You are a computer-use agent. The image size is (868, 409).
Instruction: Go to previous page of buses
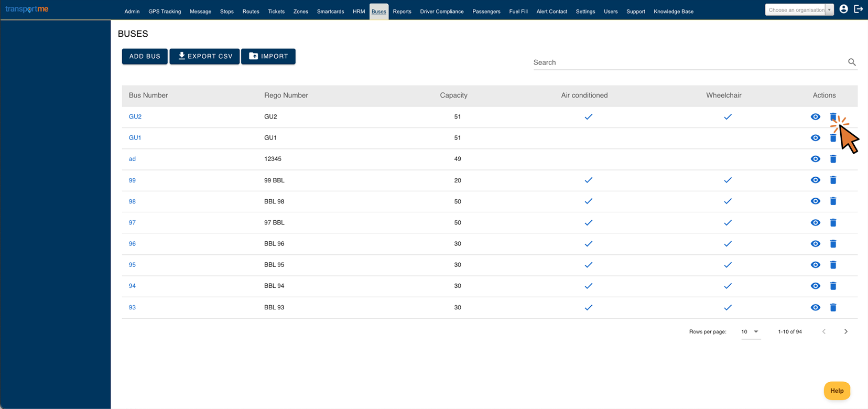824,331
